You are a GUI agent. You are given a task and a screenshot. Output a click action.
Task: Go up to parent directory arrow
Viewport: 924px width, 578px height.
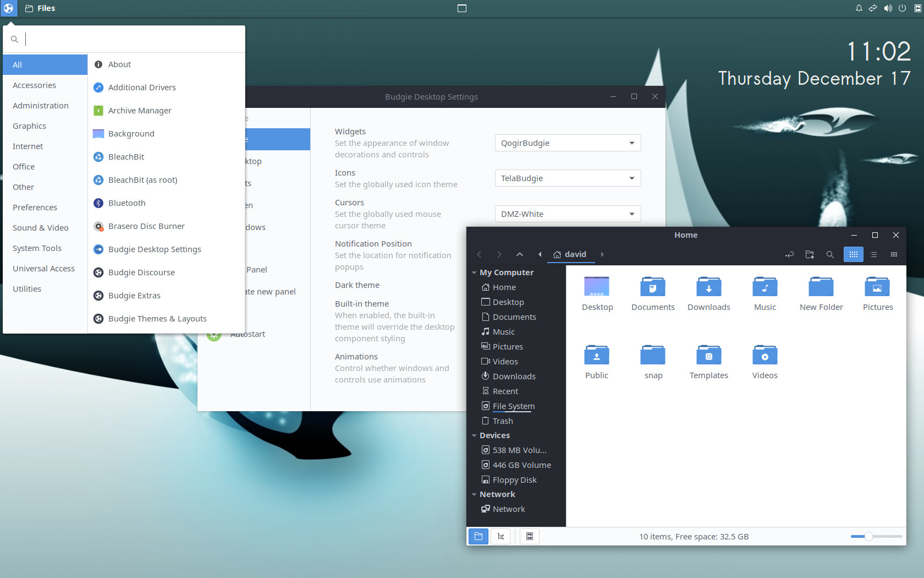pos(519,254)
